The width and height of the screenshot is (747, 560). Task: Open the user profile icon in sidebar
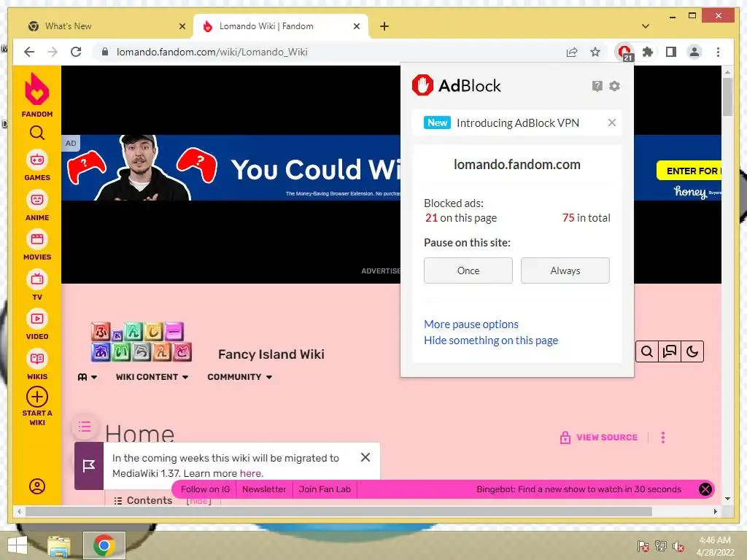pos(37,486)
